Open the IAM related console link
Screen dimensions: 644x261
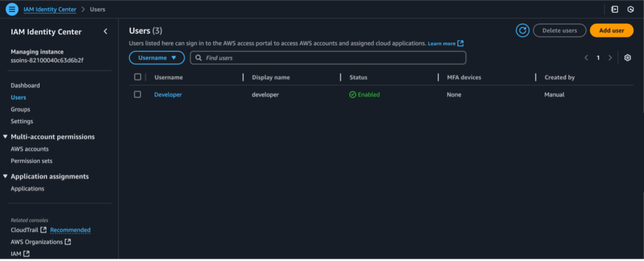coord(16,254)
